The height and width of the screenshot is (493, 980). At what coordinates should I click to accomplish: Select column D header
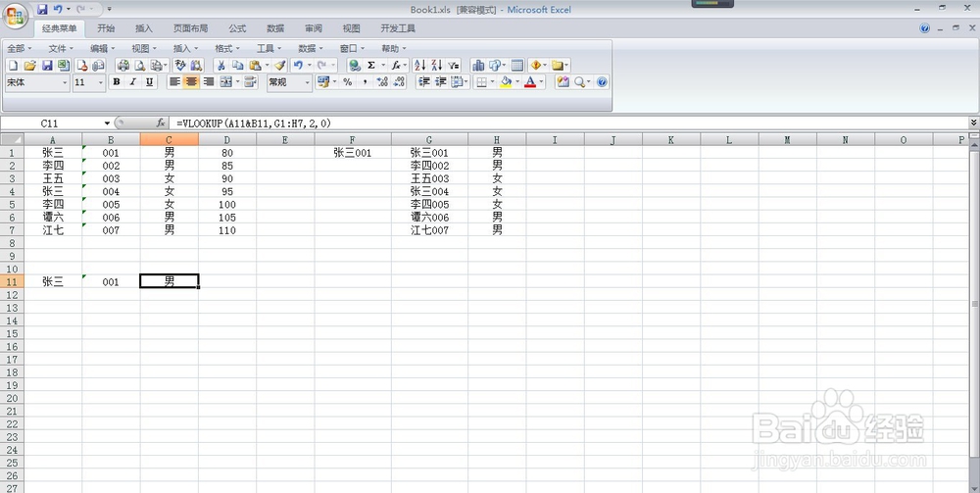(x=227, y=140)
